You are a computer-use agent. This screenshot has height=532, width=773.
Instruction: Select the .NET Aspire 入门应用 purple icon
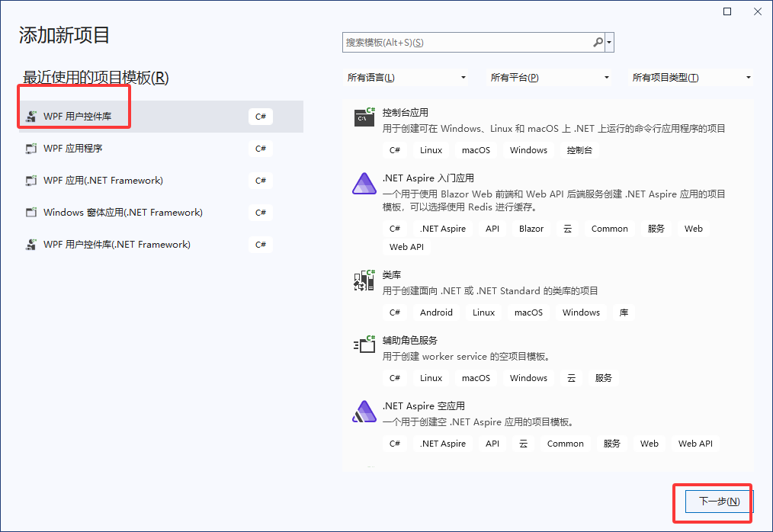click(x=364, y=183)
